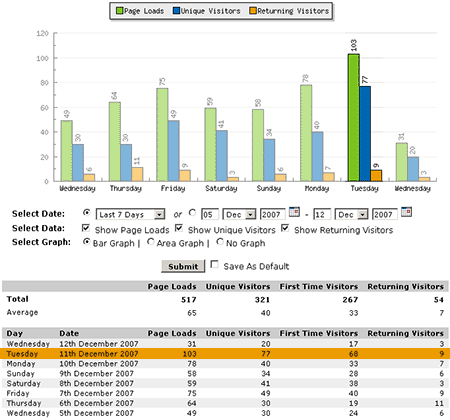Click the end year field showing 2007
The height and width of the screenshot is (420, 450).
click(385, 214)
